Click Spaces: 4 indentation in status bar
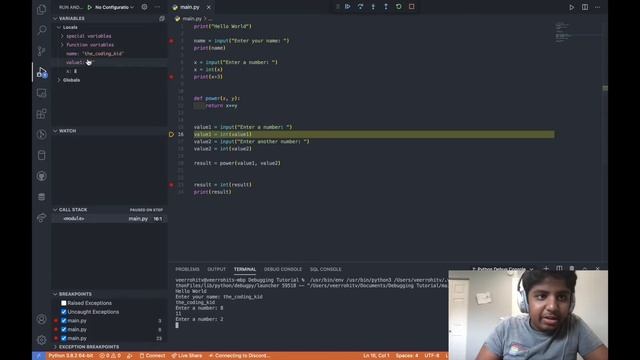 pyautogui.click(x=407, y=356)
